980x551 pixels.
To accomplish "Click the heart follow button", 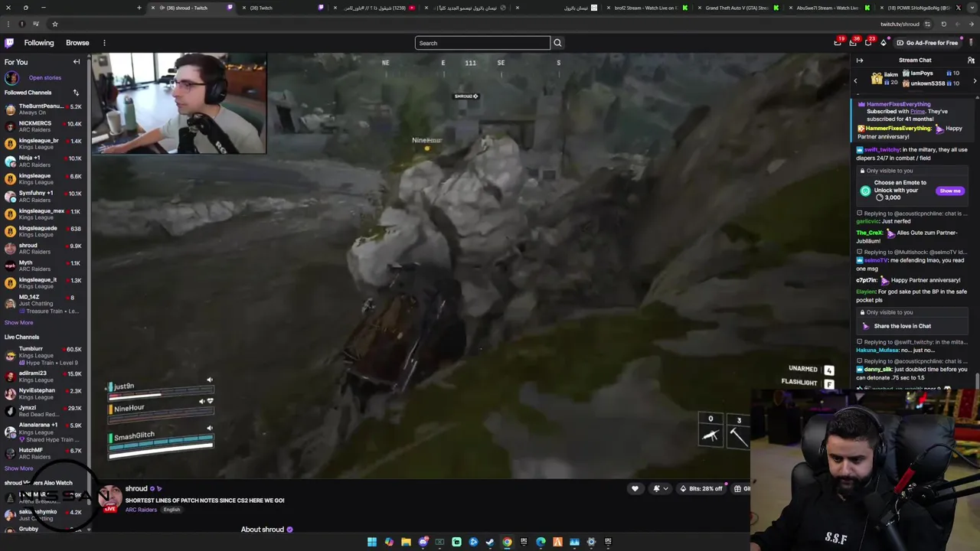I will tap(635, 489).
